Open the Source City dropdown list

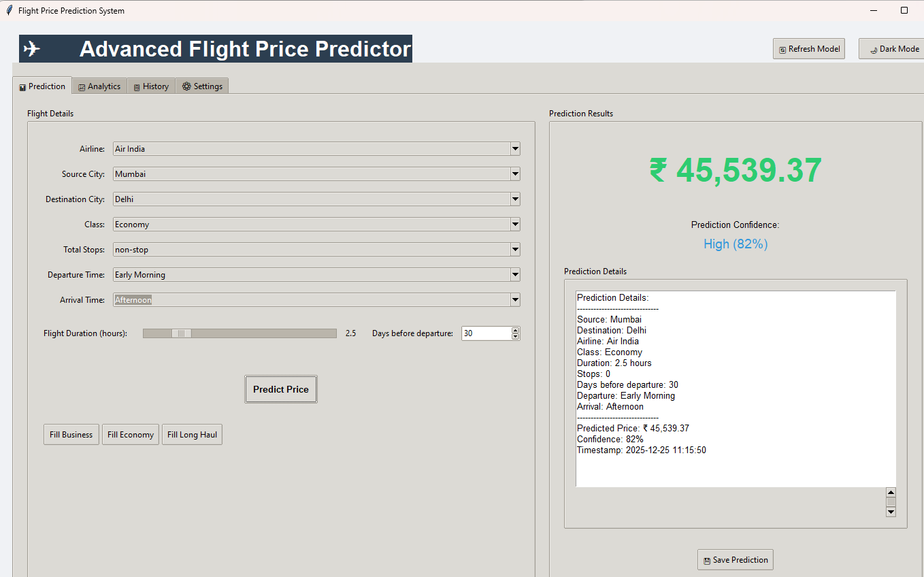[515, 174]
